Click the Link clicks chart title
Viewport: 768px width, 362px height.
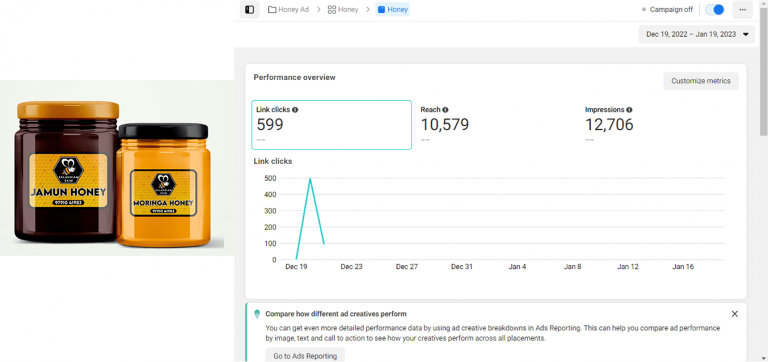[x=273, y=161]
